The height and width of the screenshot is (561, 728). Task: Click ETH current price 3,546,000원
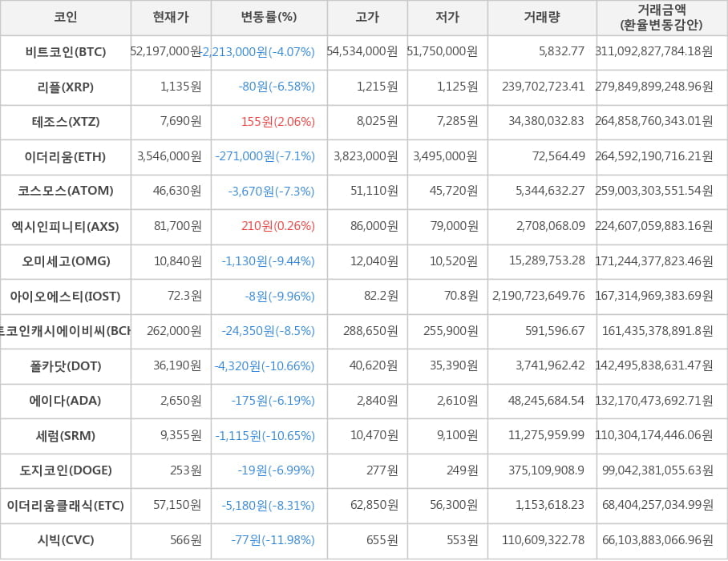coord(169,156)
